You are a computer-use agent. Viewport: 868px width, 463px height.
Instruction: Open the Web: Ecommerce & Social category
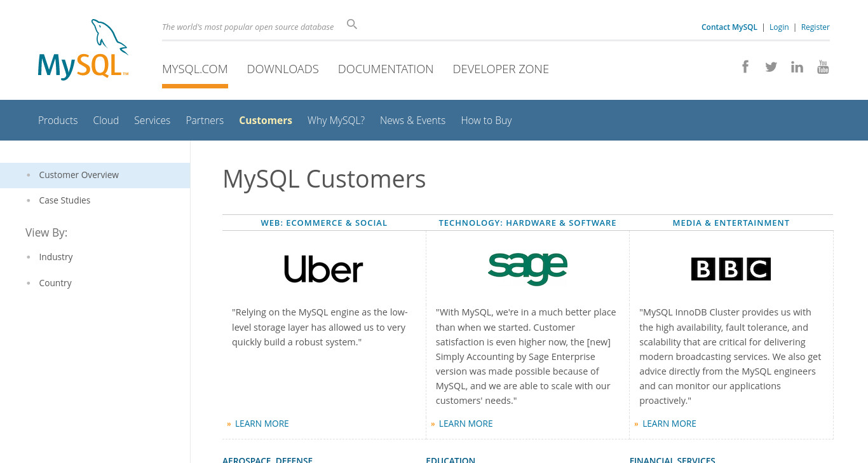[324, 223]
